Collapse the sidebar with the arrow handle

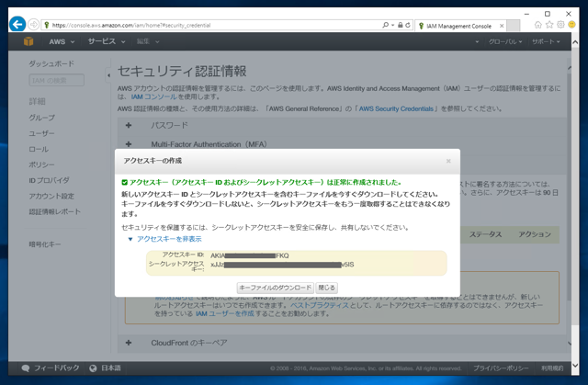coord(108,75)
